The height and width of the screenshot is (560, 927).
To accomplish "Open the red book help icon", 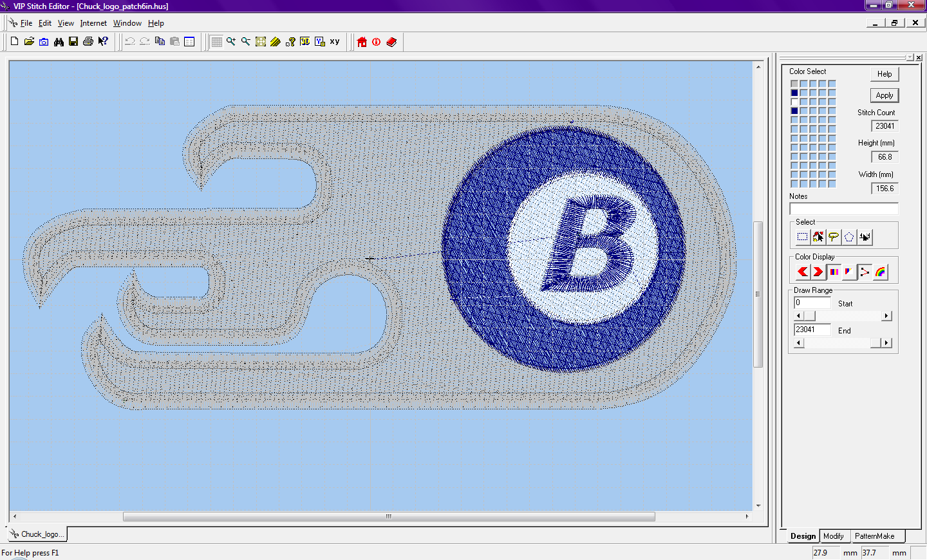I will 391,42.
